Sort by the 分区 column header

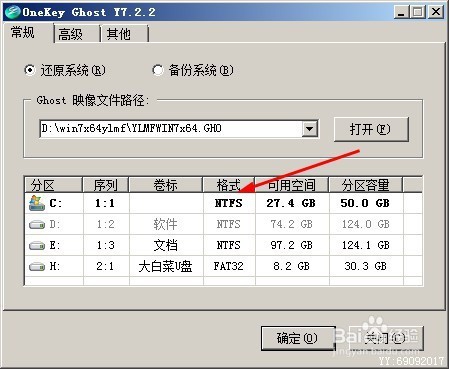(54, 185)
